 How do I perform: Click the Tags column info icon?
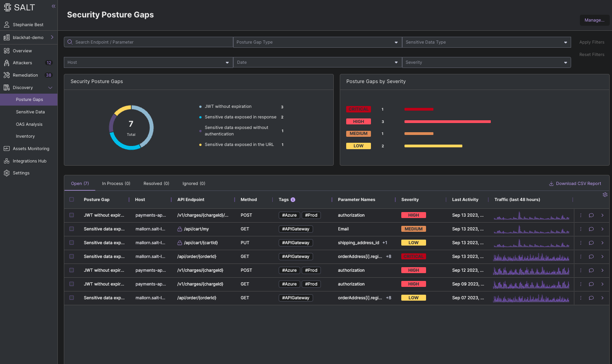point(293,200)
